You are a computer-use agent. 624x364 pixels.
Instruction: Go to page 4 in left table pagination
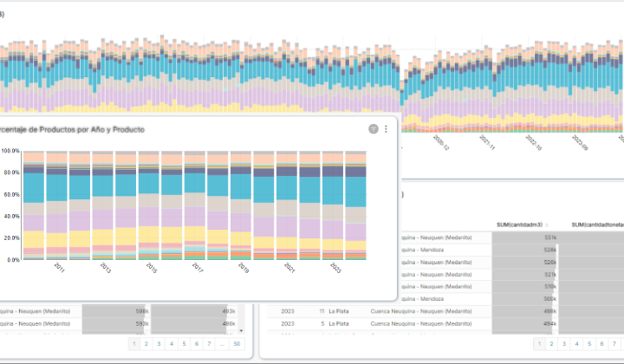pos(172,344)
